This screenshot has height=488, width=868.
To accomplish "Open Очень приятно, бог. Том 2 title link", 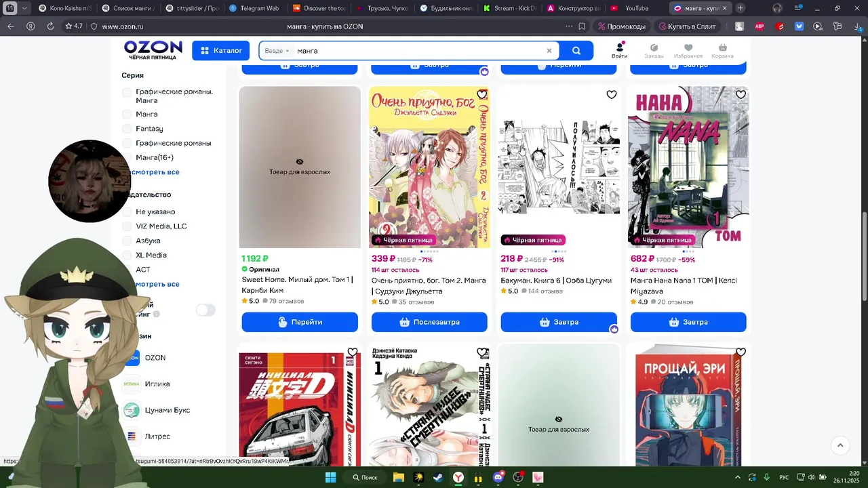I will point(429,285).
